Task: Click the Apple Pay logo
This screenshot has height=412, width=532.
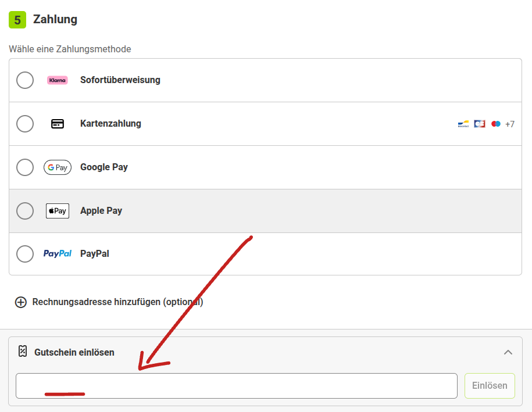Action: pyautogui.click(x=57, y=210)
